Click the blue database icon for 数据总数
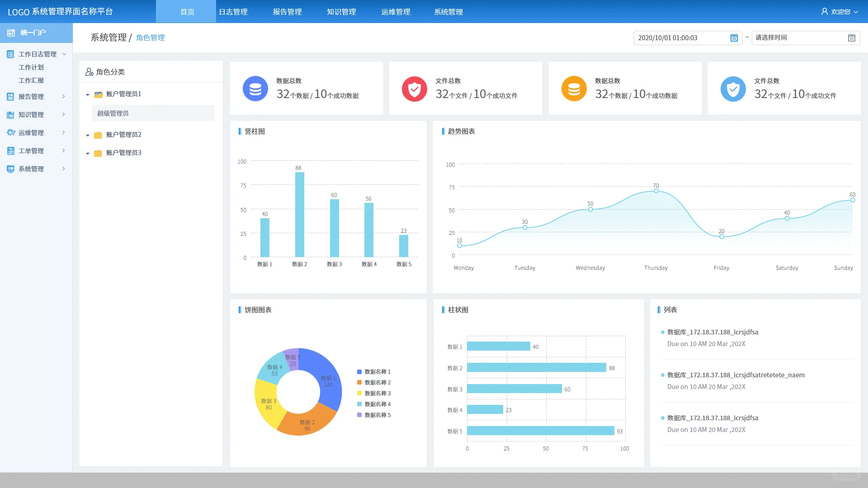Screen dimensions: 868x488 tap(255, 89)
